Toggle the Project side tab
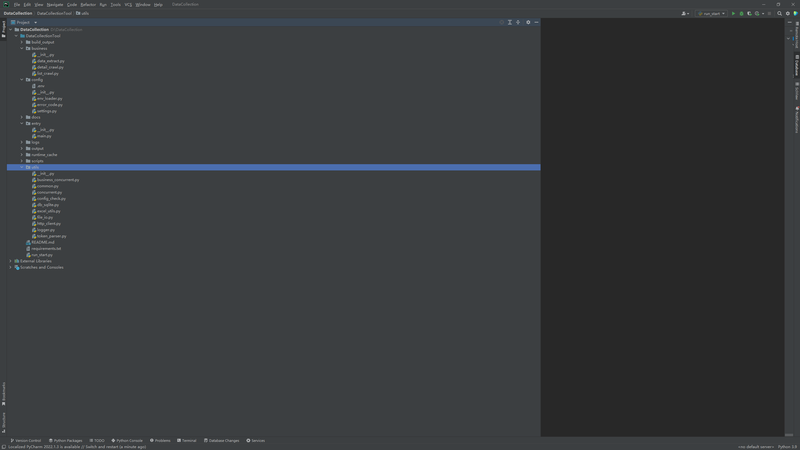Viewport: 800px width, 450px height. [x=3, y=29]
